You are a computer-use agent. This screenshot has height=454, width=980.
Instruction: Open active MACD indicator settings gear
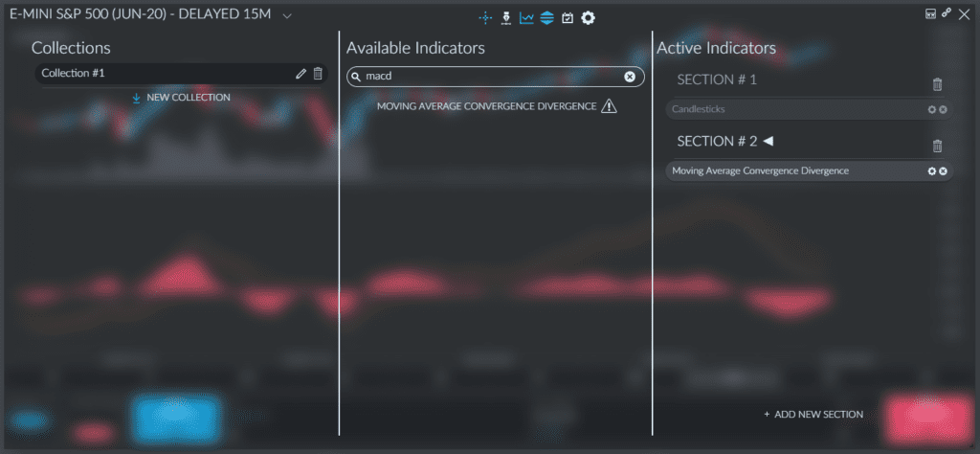pos(932,171)
